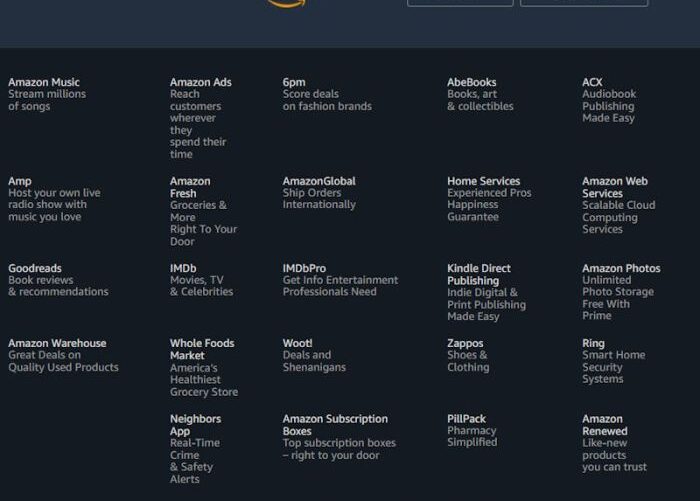Open IMDb Movies, TV & Celebrities
Viewport: 700px width, 501px height.
point(201,280)
